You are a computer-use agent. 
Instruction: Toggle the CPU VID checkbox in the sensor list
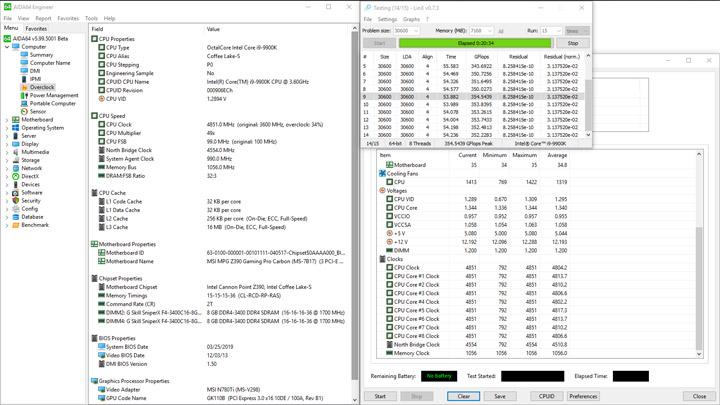(x=389, y=199)
